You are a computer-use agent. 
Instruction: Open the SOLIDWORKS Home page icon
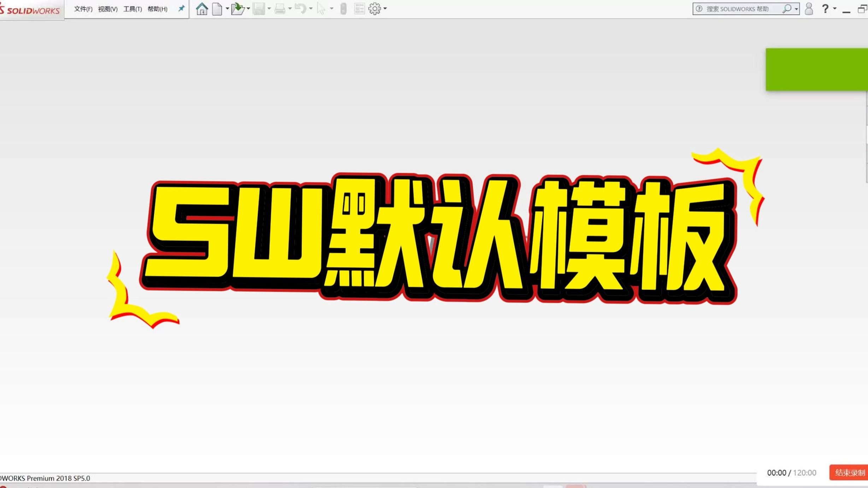(x=202, y=8)
